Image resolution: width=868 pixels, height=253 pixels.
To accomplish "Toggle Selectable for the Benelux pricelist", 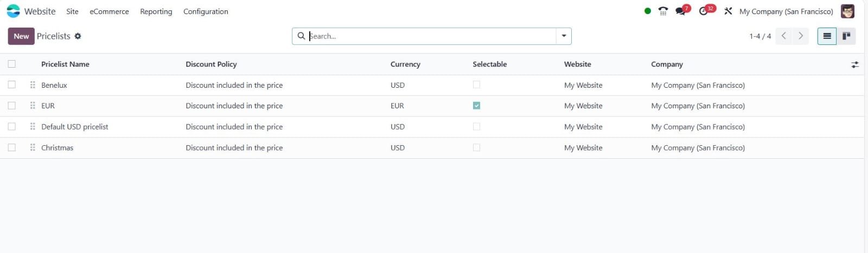I will 476,85.
